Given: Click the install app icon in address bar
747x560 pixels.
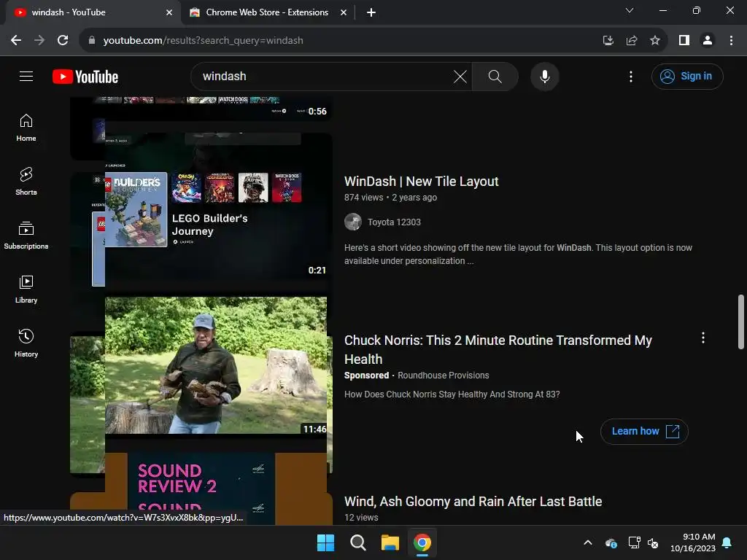Looking at the screenshot, I should [608, 41].
